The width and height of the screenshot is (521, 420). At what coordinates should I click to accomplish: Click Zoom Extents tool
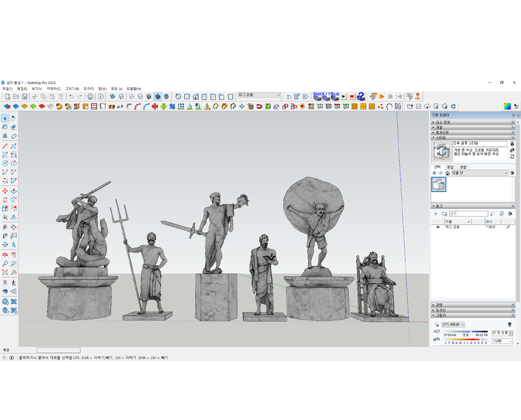[5, 272]
